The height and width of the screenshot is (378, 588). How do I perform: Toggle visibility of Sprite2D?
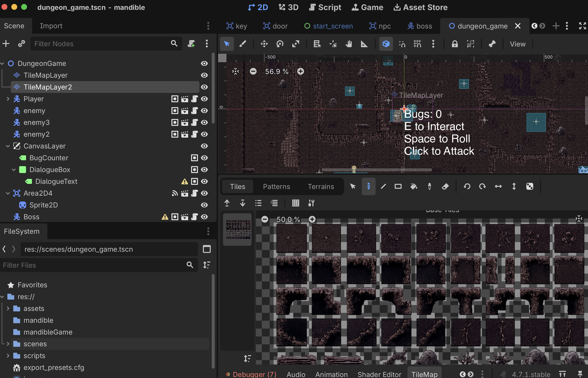pos(204,205)
